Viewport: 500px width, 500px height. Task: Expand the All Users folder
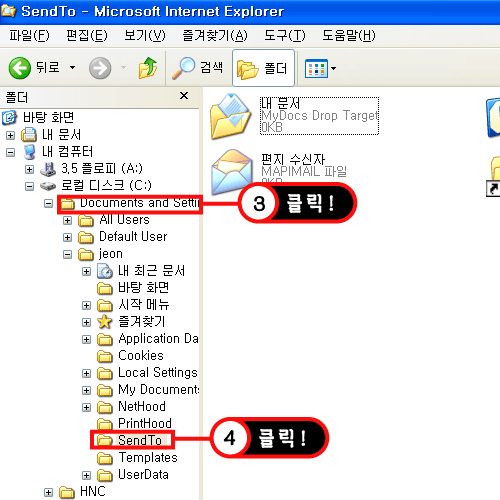coord(68,220)
